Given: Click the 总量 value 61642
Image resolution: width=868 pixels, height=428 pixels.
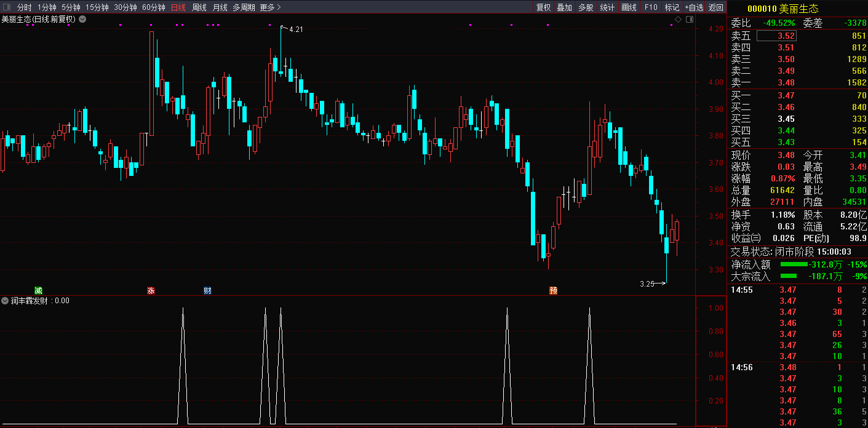Looking at the screenshot, I should [x=782, y=190].
